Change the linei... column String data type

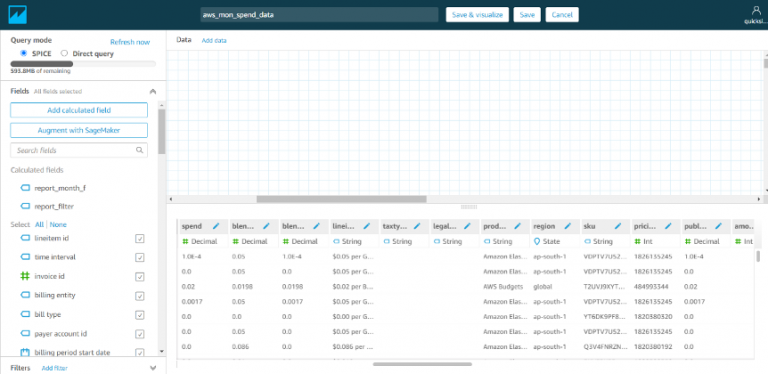pos(347,241)
